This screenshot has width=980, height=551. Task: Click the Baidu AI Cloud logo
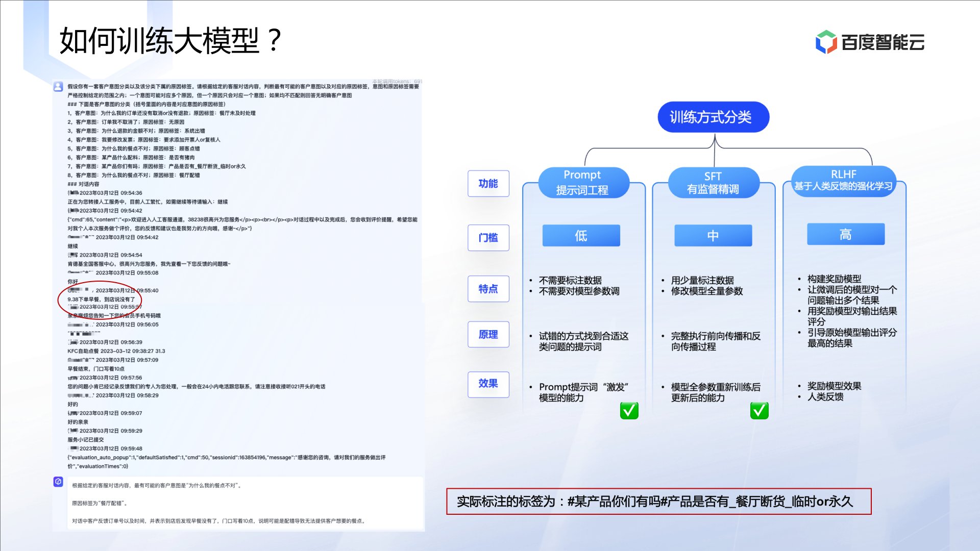(870, 42)
